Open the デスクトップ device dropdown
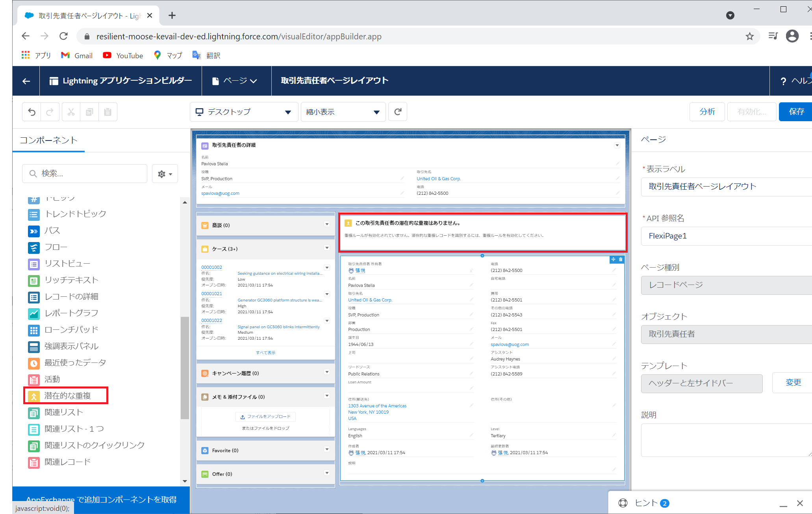 coord(244,112)
